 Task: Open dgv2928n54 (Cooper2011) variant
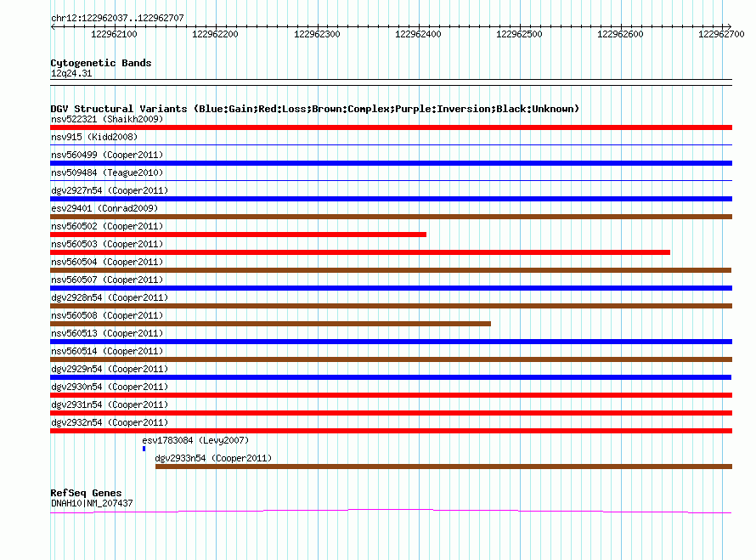coord(110,297)
